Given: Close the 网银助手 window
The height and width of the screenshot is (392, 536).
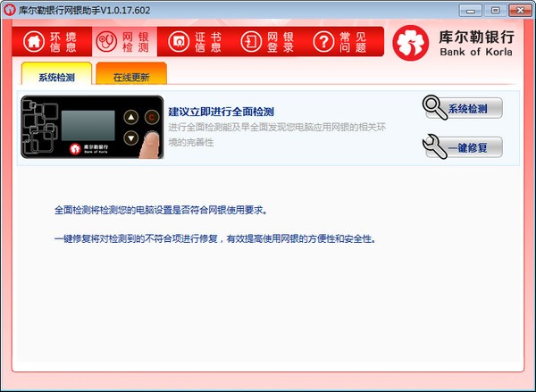Looking at the screenshot, I should tap(520, 10).
